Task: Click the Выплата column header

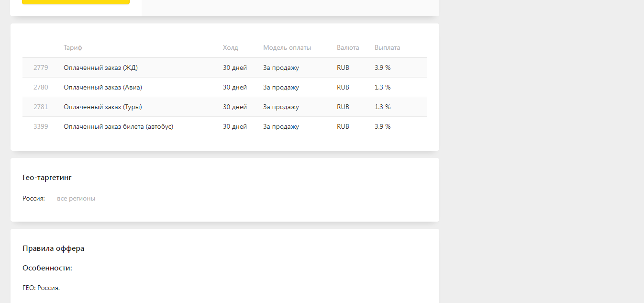Action: coord(387,48)
